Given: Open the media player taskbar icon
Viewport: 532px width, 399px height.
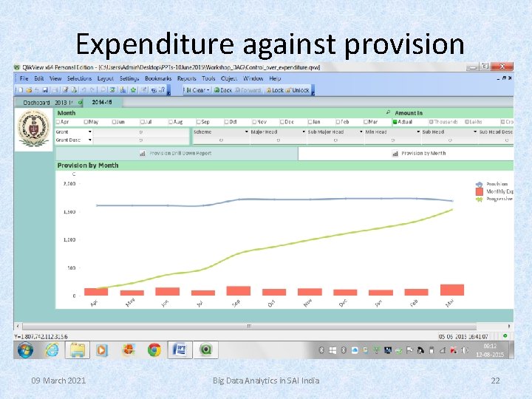Looking at the screenshot, I should (102, 350).
